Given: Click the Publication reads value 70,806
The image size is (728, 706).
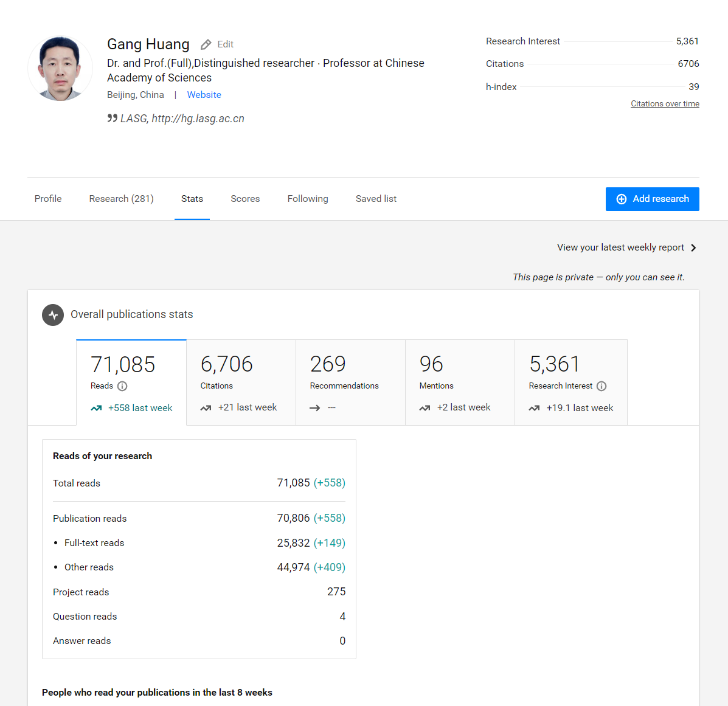Looking at the screenshot, I should tap(293, 518).
